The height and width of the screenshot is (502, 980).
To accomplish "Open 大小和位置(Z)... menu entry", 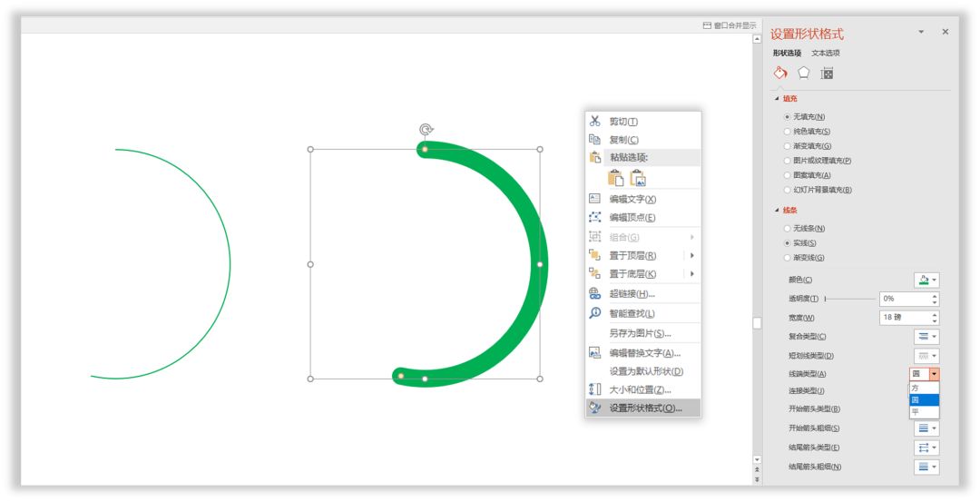I will coord(643,389).
